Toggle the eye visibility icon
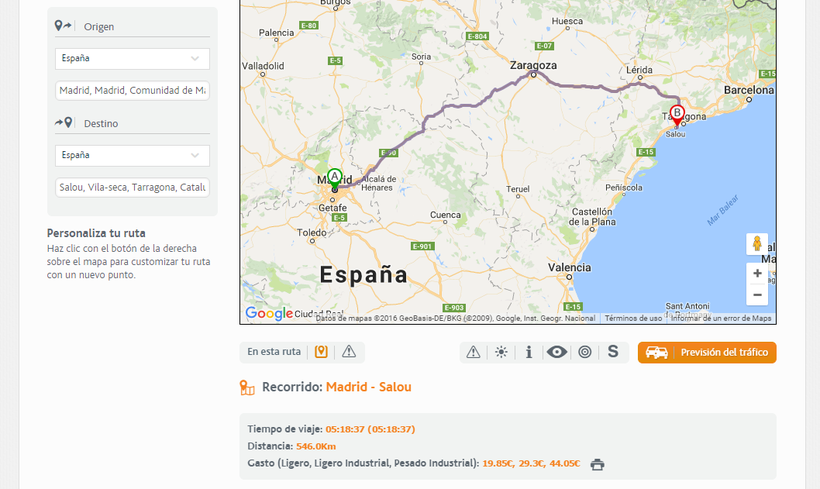This screenshot has width=820, height=489. pyautogui.click(x=557, y=352)
